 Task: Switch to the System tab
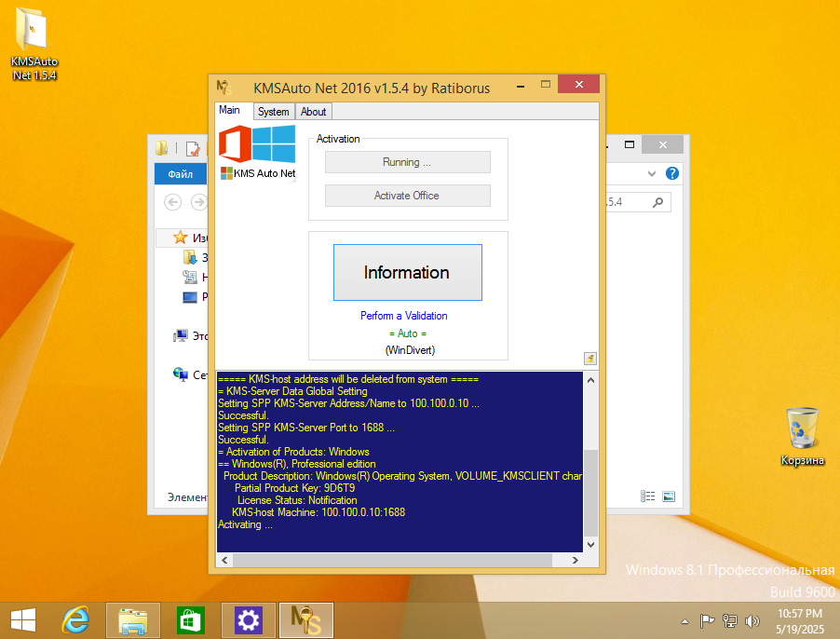coord(273,111)
